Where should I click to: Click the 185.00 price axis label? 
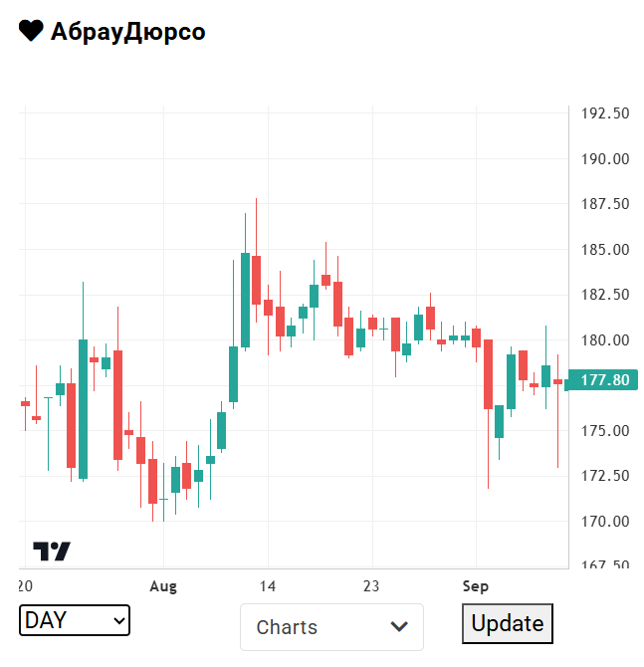tap(605, 250)
